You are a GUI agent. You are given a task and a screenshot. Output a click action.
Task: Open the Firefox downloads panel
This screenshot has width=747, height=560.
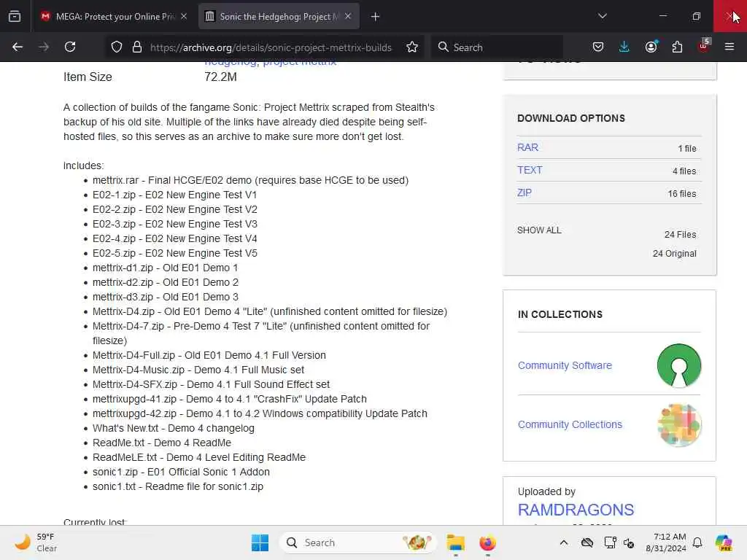pos(624,47)
